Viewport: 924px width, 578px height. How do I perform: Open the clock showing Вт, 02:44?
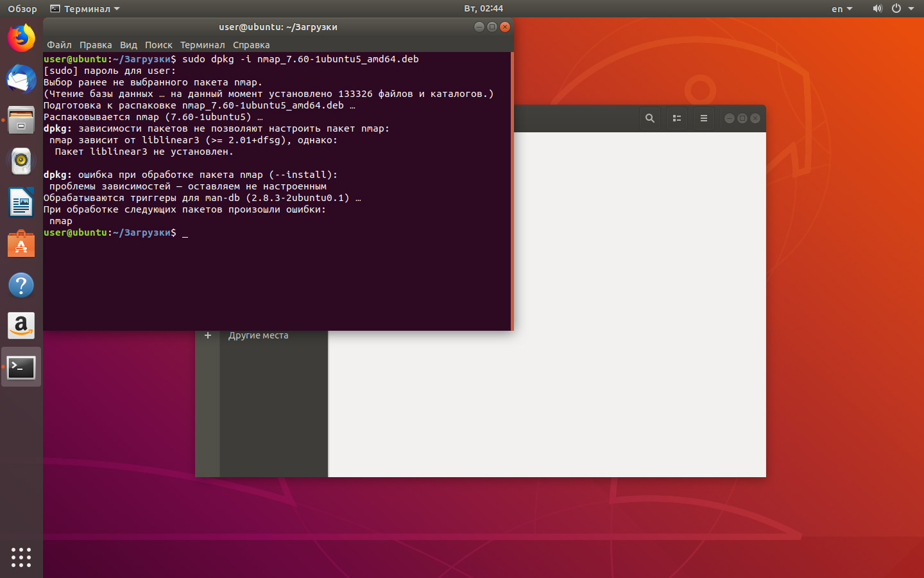483,8
